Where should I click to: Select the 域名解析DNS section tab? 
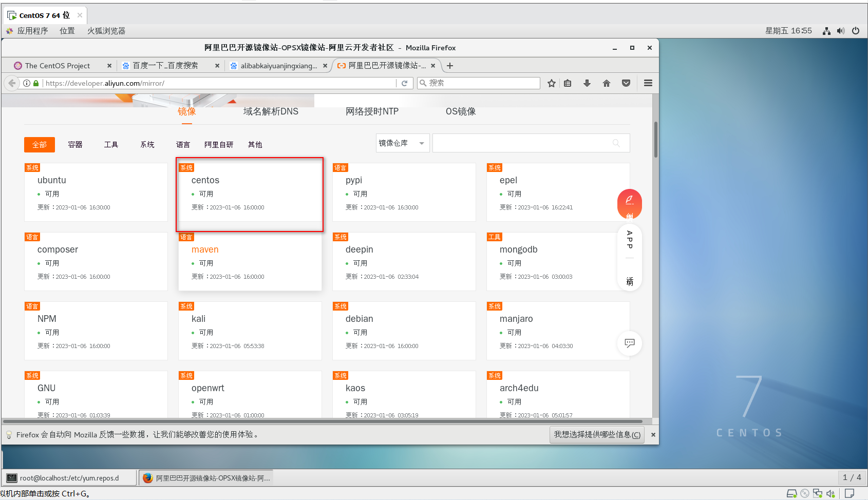271,111
